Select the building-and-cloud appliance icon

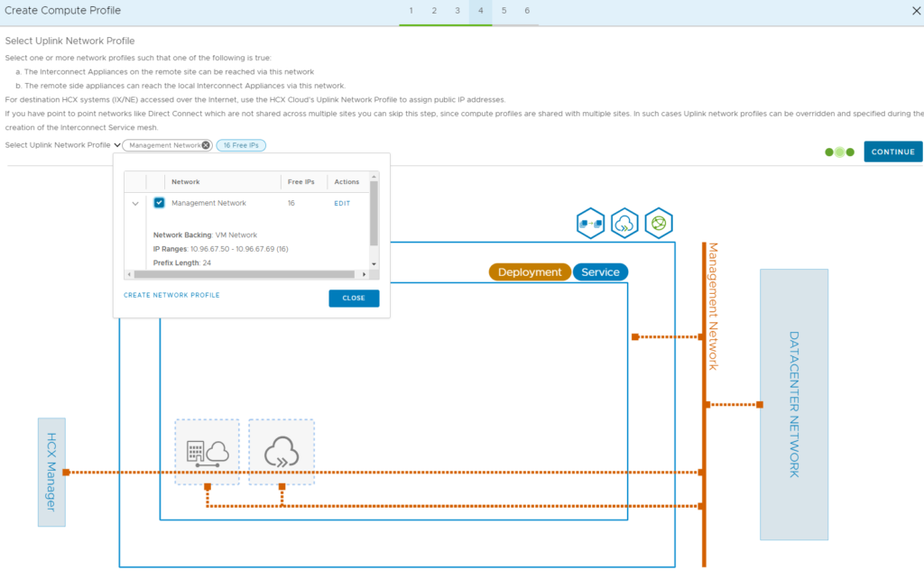(x=208, y=453)
